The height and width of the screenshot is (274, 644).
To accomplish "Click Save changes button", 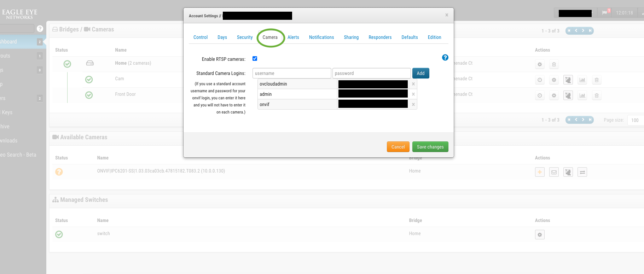I will (430, 147).
